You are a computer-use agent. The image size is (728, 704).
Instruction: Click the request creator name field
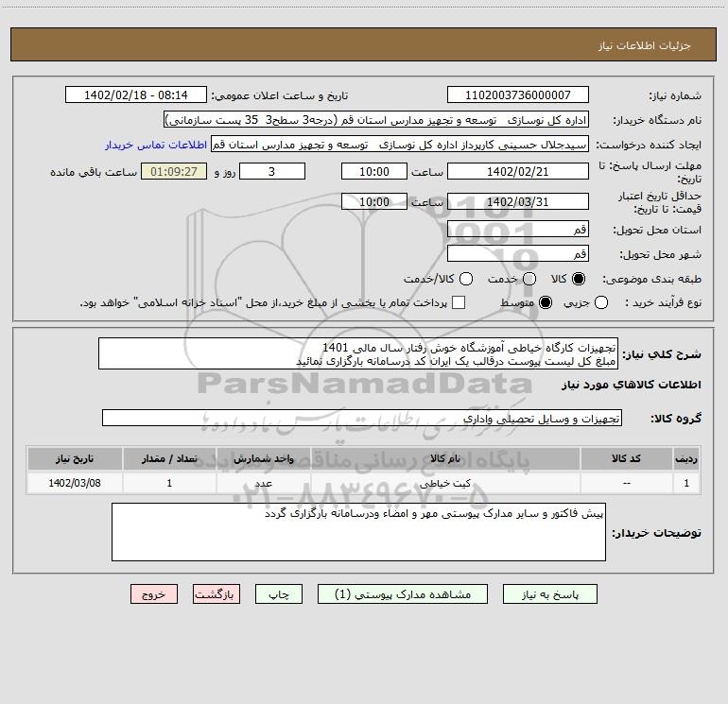pyautogui.click(x=400, y=145)
